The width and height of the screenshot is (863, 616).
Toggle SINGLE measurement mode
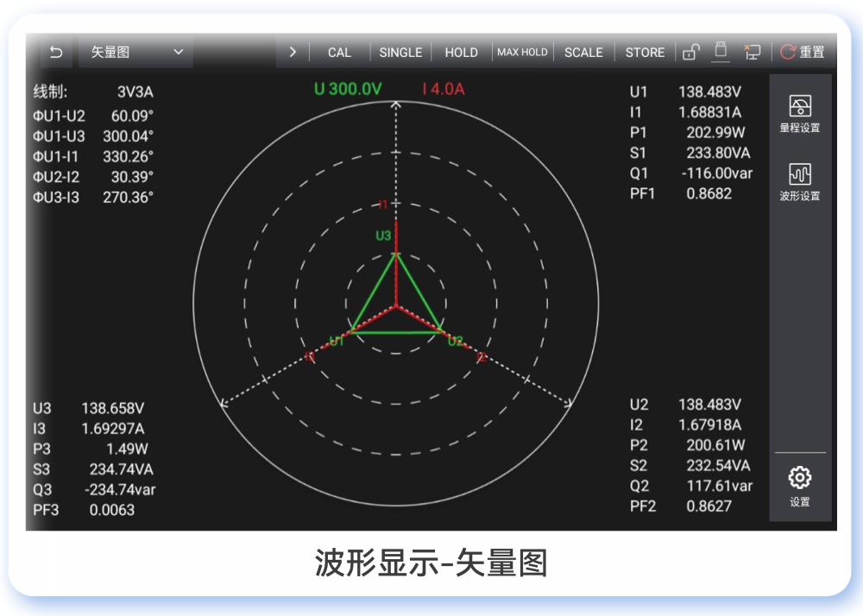(400, 52)
